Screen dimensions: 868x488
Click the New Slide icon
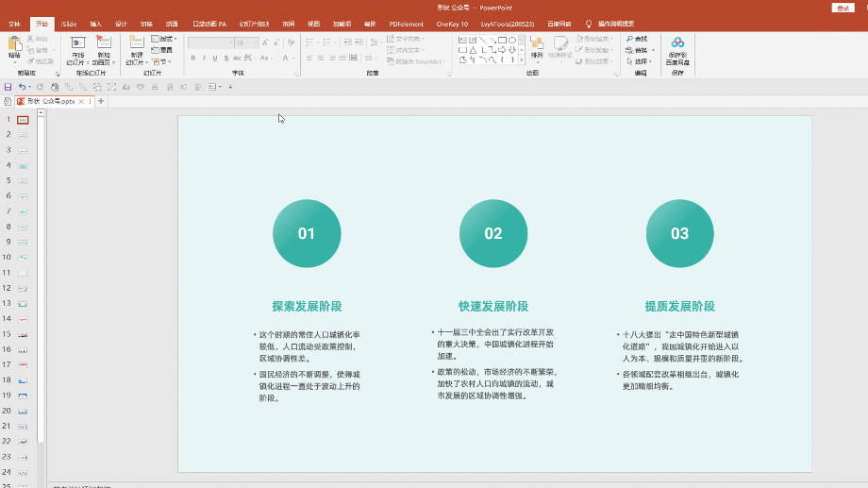[x=136, y=44]
